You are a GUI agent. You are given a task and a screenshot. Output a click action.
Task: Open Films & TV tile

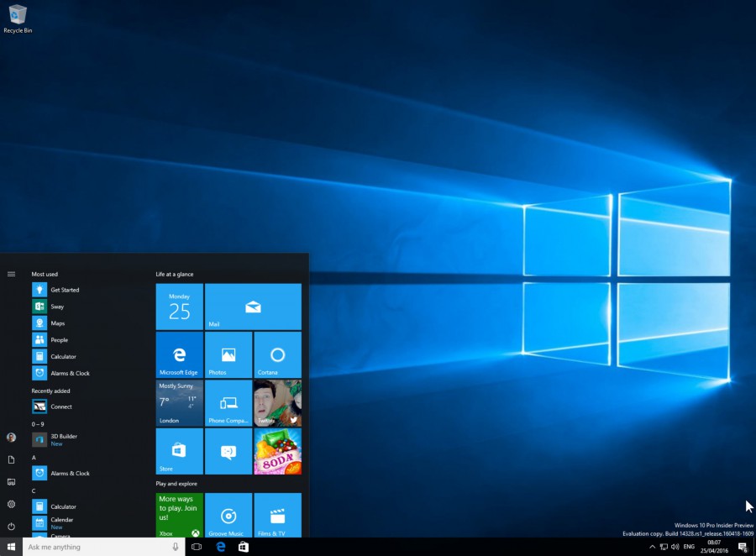(278, 515)
